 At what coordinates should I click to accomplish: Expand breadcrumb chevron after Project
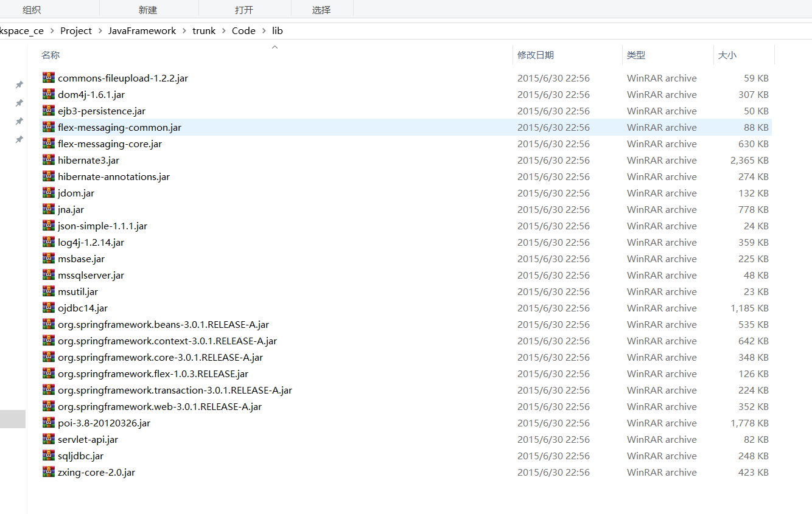(100, 31)
